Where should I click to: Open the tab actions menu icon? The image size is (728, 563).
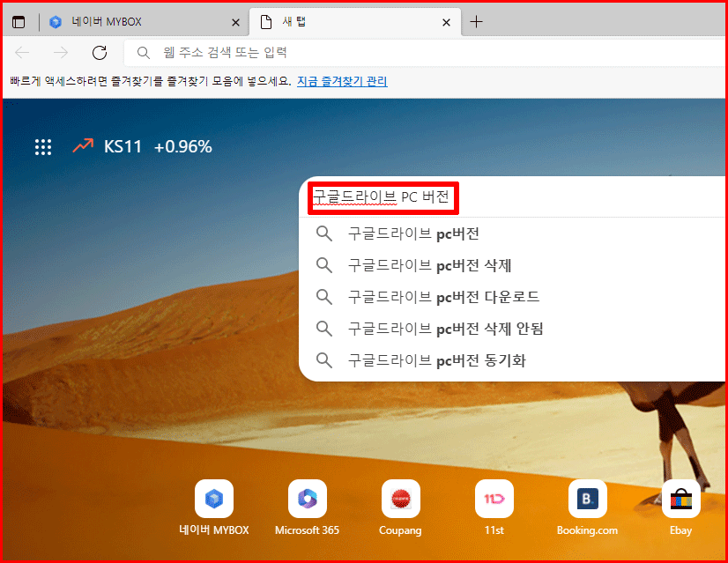coord(19,22)
